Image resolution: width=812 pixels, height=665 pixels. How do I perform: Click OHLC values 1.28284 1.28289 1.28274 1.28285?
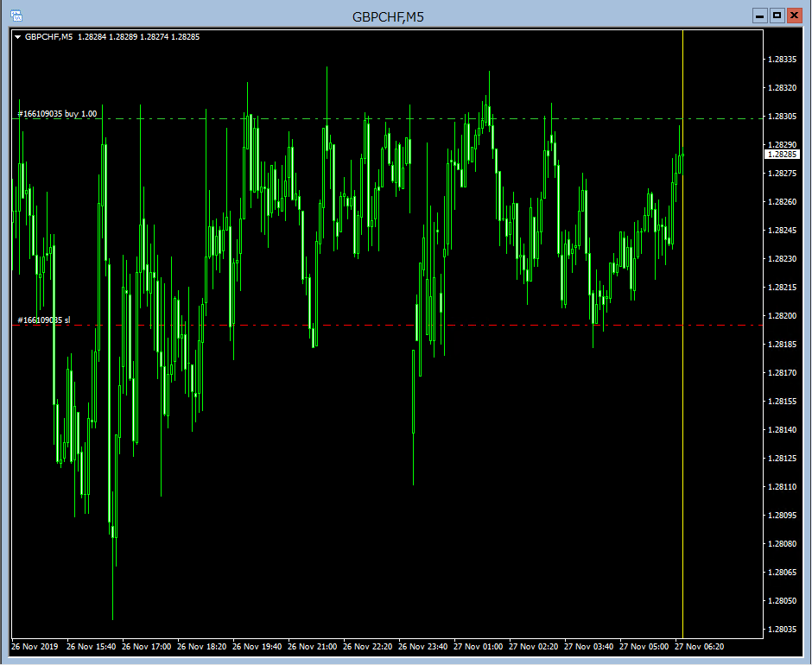point(138,37)
